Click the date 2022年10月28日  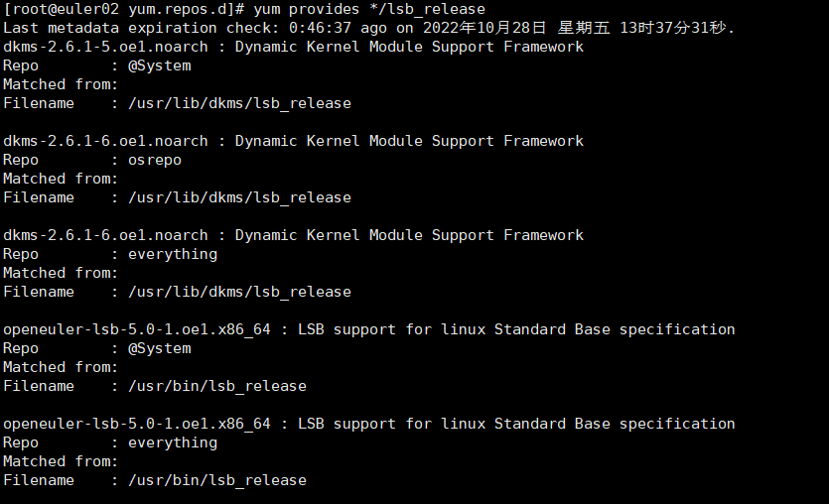click(469, 28)
